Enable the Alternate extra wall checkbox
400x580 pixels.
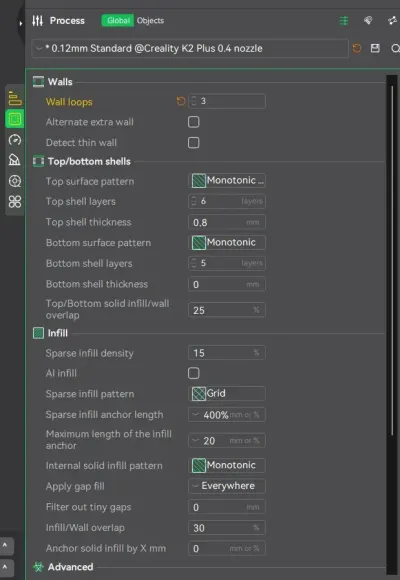pyautogui.click(x=194, y=122)
